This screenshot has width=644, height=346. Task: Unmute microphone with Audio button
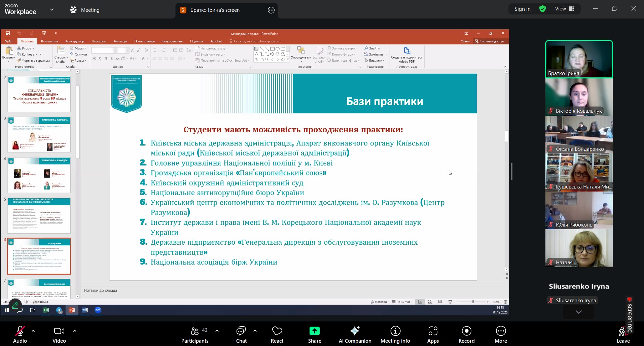(x=20, y=335)
